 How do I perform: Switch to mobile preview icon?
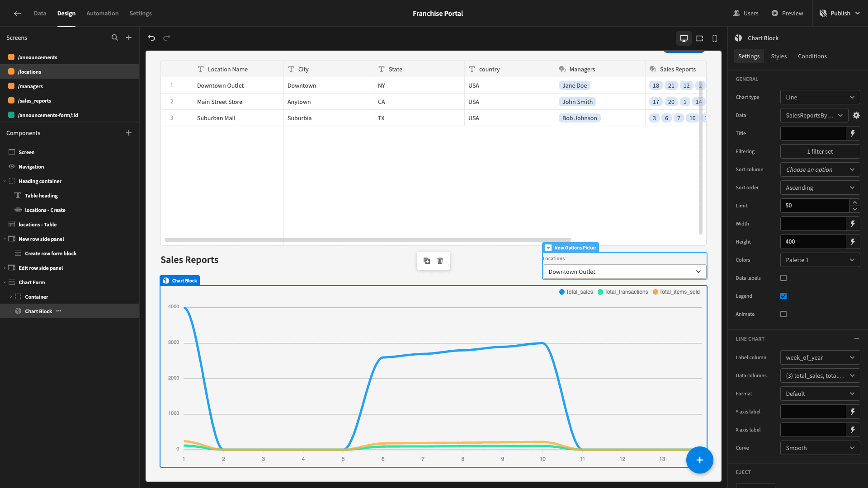click(715, 38)
